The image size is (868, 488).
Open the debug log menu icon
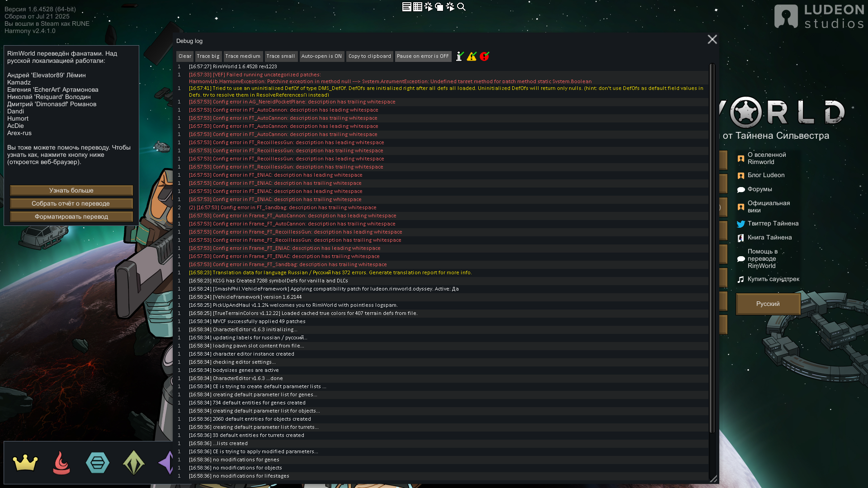pos(406,7)
